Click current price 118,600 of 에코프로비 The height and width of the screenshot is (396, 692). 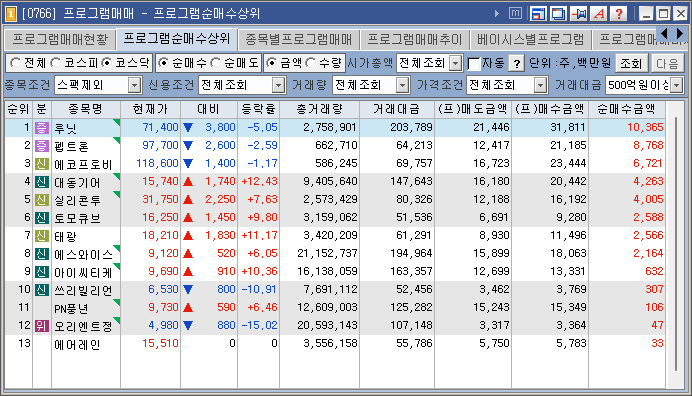[157, 163]
